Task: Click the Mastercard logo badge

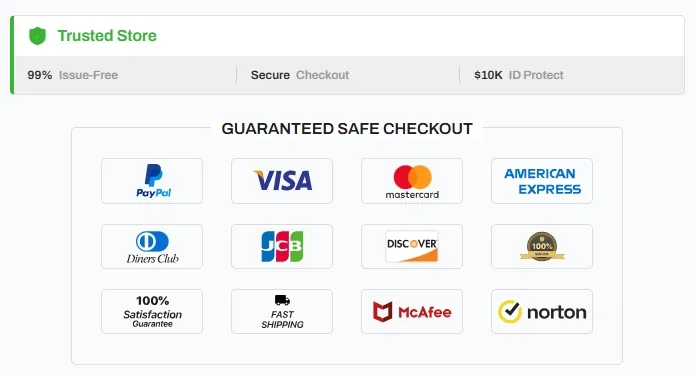Action: point(412,181)
